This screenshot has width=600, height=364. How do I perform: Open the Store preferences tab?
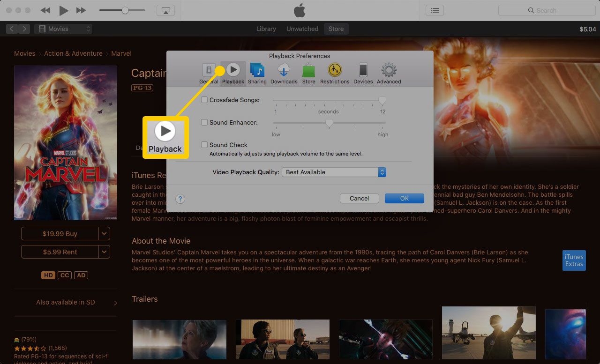point(308,74)
